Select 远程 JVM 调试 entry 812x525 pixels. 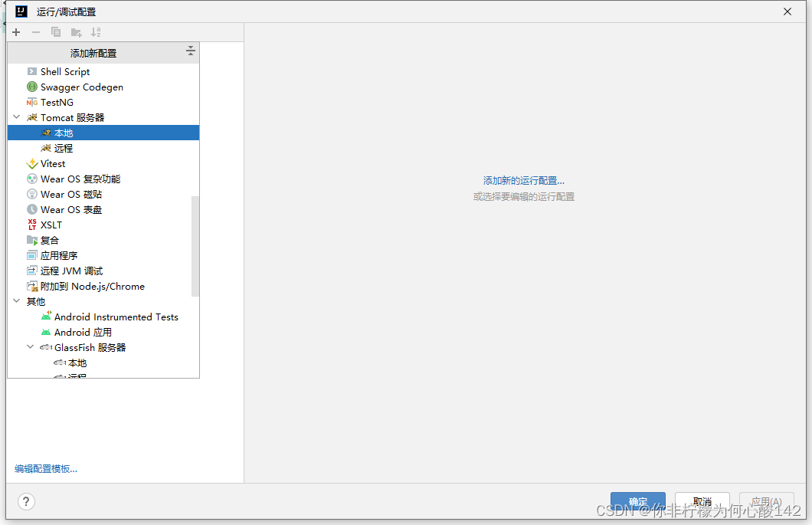103,271
